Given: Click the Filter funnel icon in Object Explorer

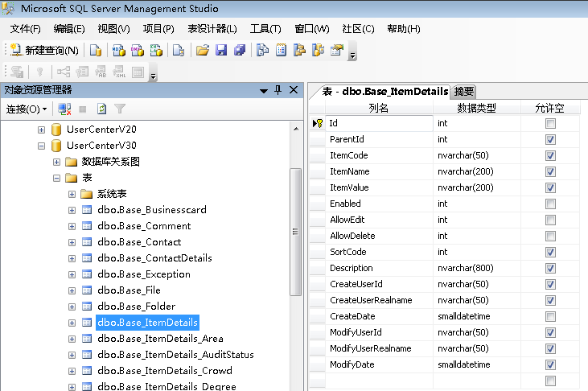Looking at the screenshot, I should coord(120,109).
